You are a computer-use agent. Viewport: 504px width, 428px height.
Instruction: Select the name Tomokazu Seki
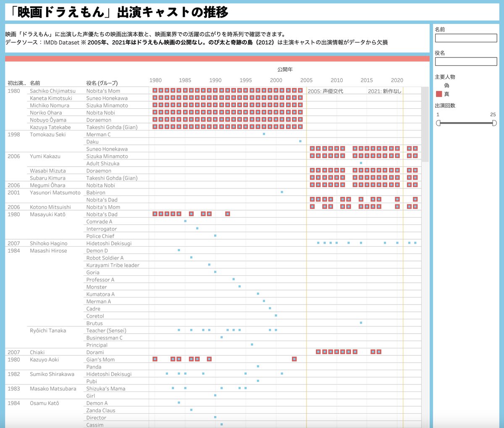click(48, 134)
